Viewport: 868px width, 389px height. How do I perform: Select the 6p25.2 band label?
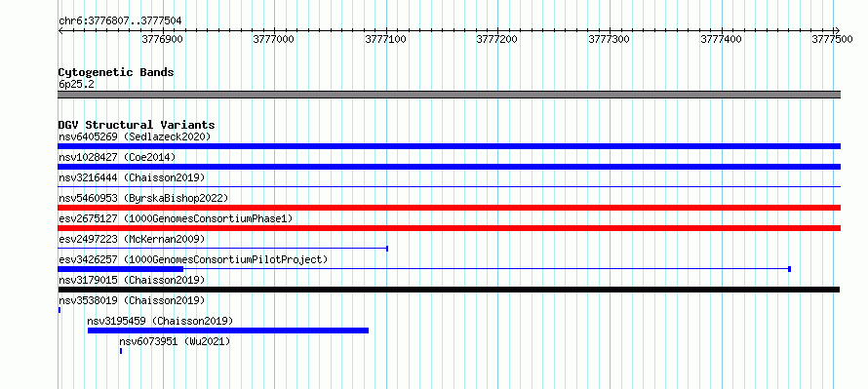[76, 85]
